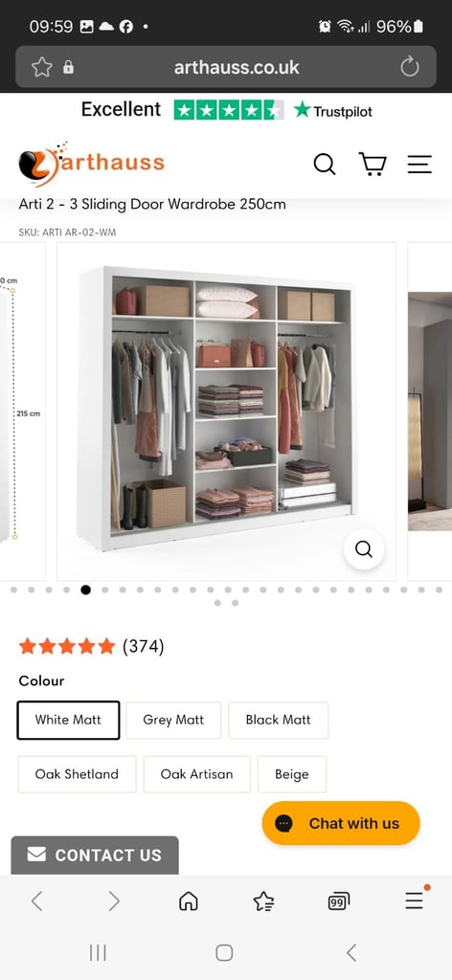The image size is (452, 980).
Task: Open the site search magnifier icon
Action: (x=325, y=165)
